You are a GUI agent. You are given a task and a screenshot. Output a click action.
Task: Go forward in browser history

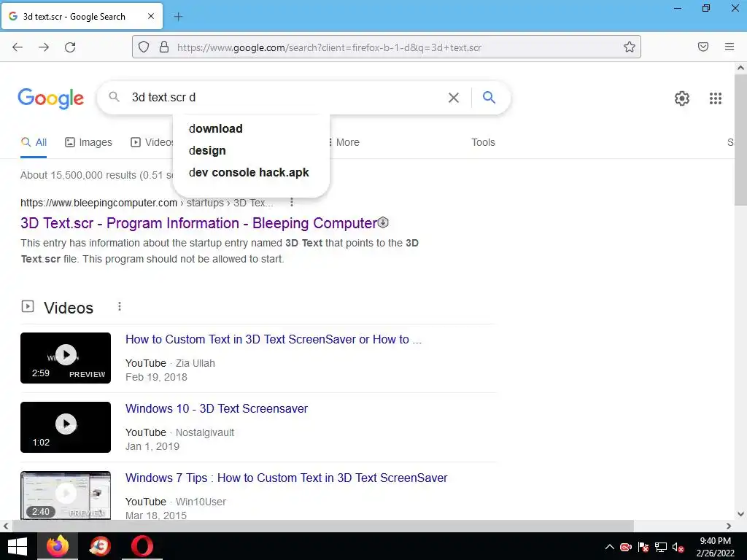44,47
